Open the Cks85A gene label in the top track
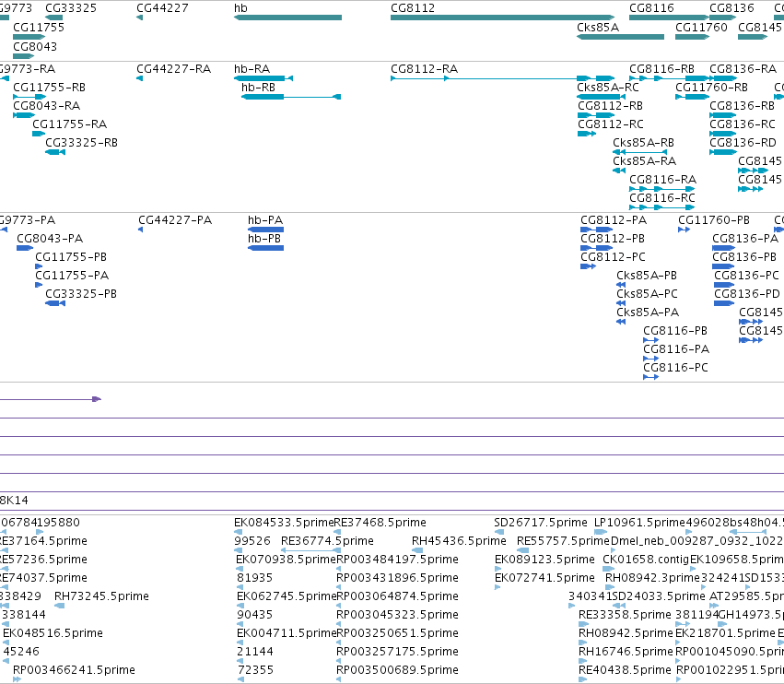The image size is (784, 684). click(598, 27)
